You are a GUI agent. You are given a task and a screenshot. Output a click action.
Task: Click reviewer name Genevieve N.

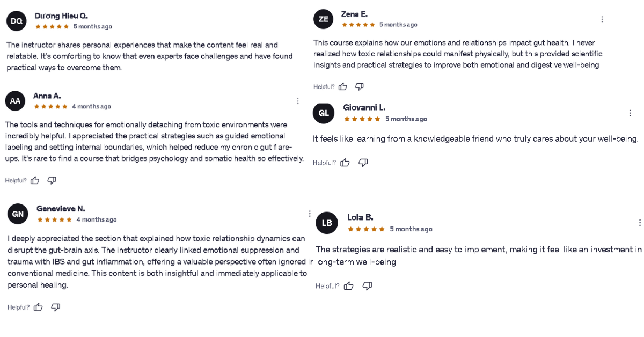tap(61, 209)
